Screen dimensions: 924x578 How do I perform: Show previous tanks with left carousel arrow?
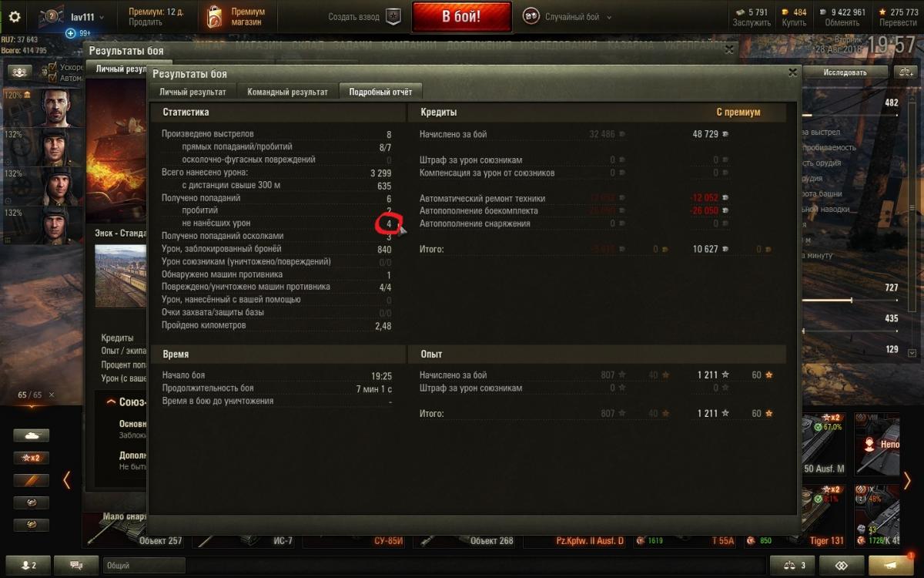tap(67, 480)
